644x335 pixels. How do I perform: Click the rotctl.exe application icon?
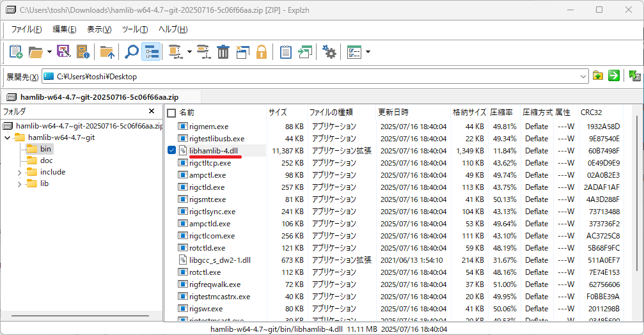[183, 272]
